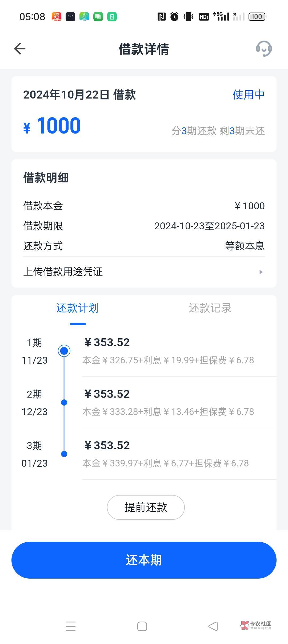Select period 3 timeline dot
288x644 pixels.
pyautogui.click(x=64, y=454)
